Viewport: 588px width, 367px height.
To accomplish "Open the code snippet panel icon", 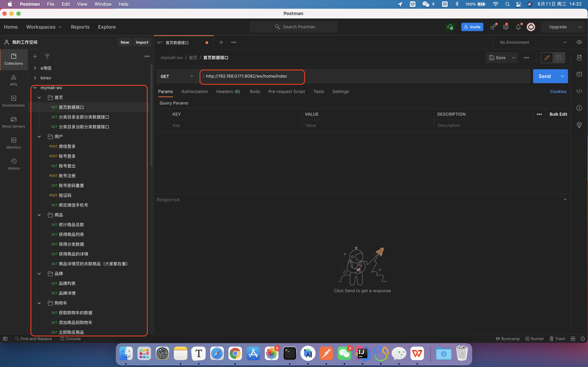I will pos(579,91).
